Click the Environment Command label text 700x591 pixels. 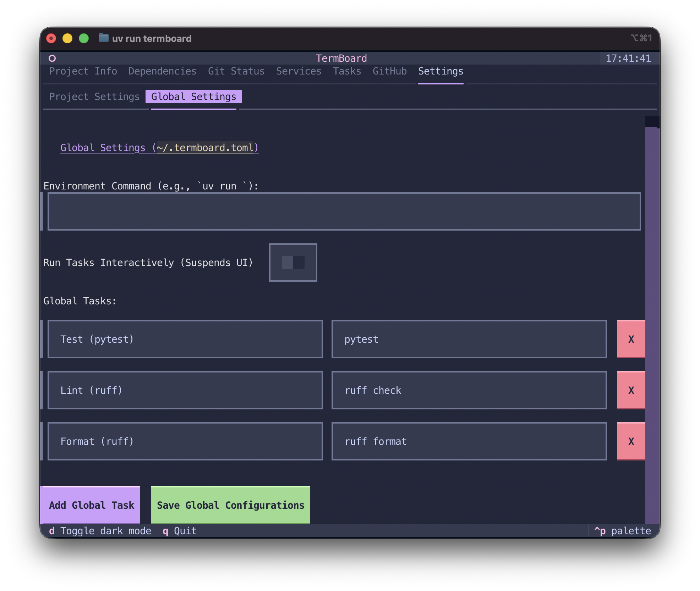click(151, 186)
